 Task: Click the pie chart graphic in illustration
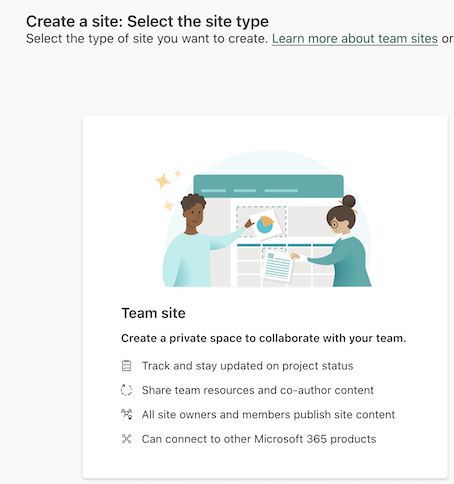point(265,225)
